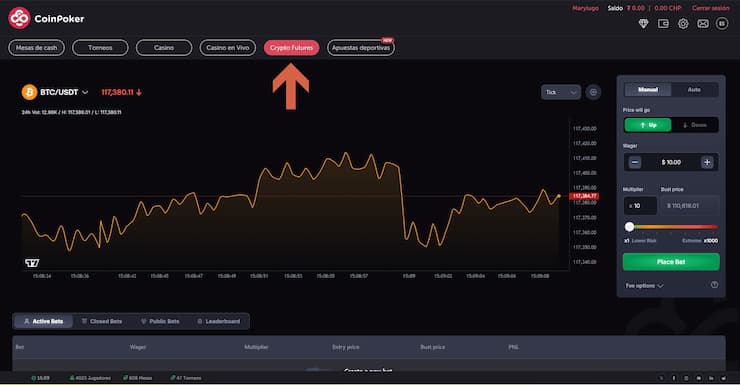Click the Wager amount field $ 10.00
Image resolution: width=740 pixels, height=385 pixels.
(x=671, y=162)
